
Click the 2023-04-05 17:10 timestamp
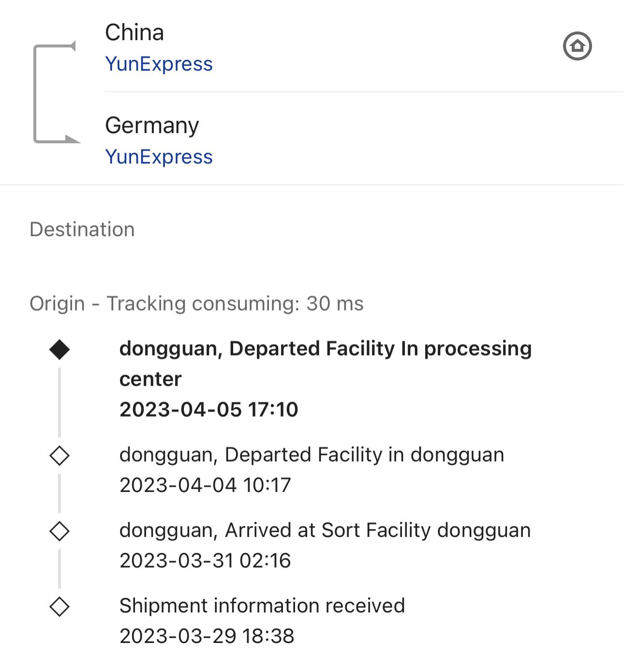(208, 410)
